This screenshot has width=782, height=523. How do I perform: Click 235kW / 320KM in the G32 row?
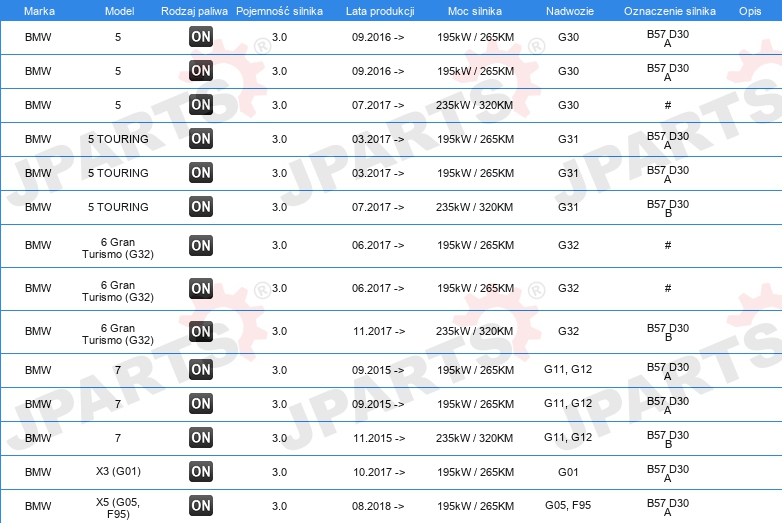click(474, 332)
